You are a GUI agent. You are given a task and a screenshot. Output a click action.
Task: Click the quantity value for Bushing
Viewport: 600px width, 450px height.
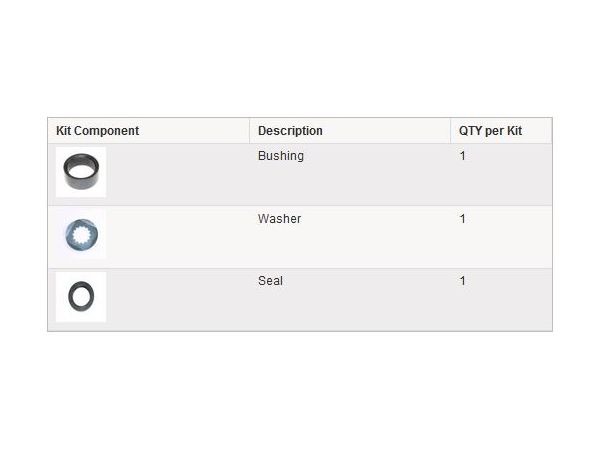(x=463, y=156)
